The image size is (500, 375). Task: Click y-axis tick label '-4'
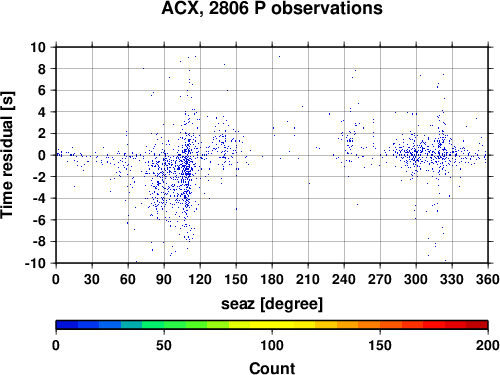(x=39, y=198)
